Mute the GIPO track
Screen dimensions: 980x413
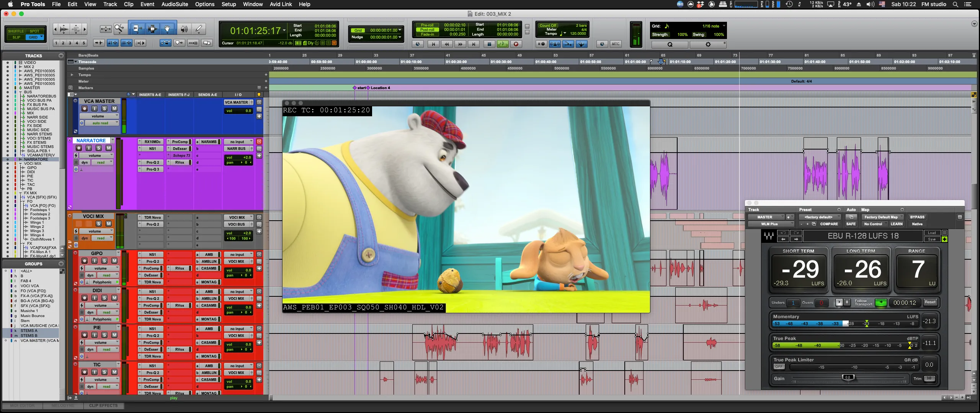coord(114,261)
